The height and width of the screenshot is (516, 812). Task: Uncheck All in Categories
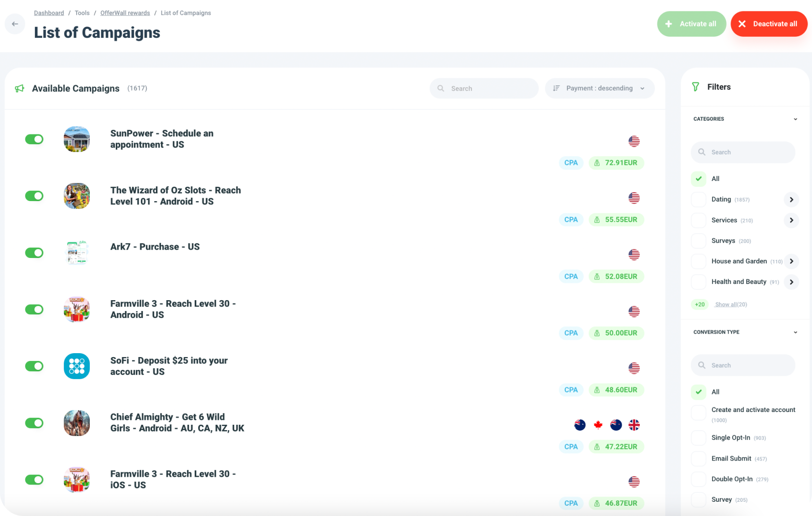(x=699, y=179)
